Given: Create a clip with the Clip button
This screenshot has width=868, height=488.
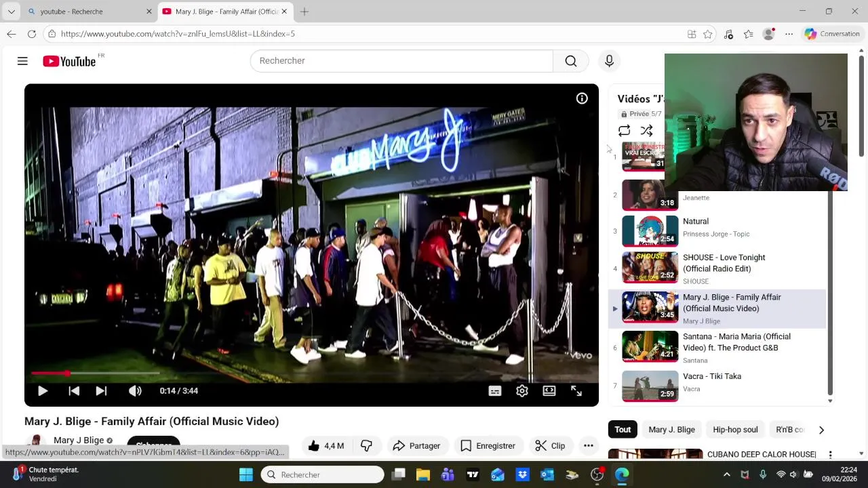Looking at the screenshot, I should tap(550, 446).
